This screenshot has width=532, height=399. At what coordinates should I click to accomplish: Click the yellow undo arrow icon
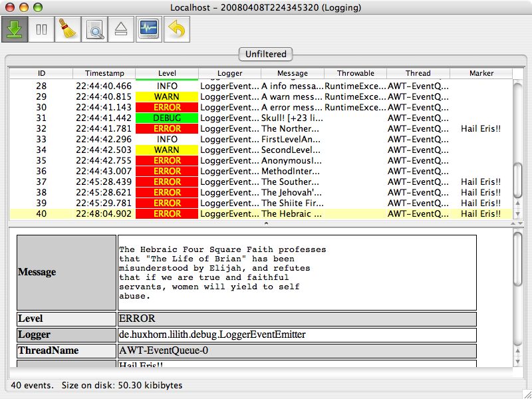tap(175, 29)
